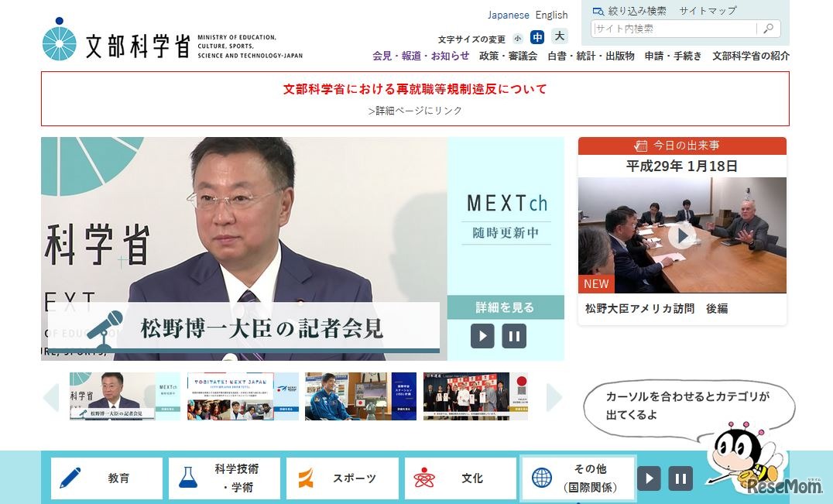Click the right carousel arrow
Image resolution: width=833 pixels, height=504 pixels.
pyautogui.click(x=554, y=396)
